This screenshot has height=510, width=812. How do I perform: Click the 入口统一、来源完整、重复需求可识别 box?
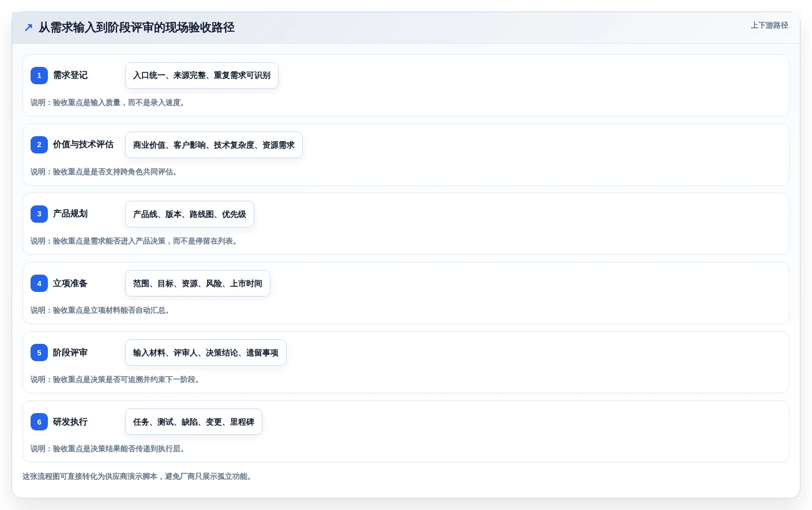(202, 76)
